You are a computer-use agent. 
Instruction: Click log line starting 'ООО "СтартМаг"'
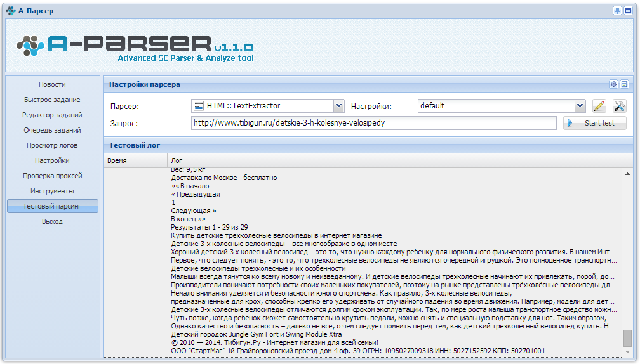click(x=358, y=351)
